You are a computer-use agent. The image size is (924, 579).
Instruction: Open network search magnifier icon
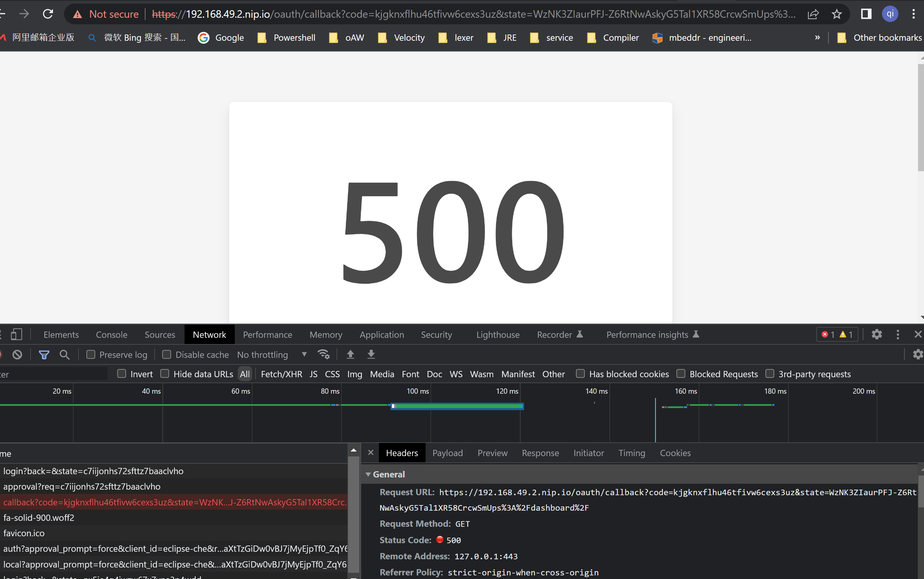(x=65, y=355)
